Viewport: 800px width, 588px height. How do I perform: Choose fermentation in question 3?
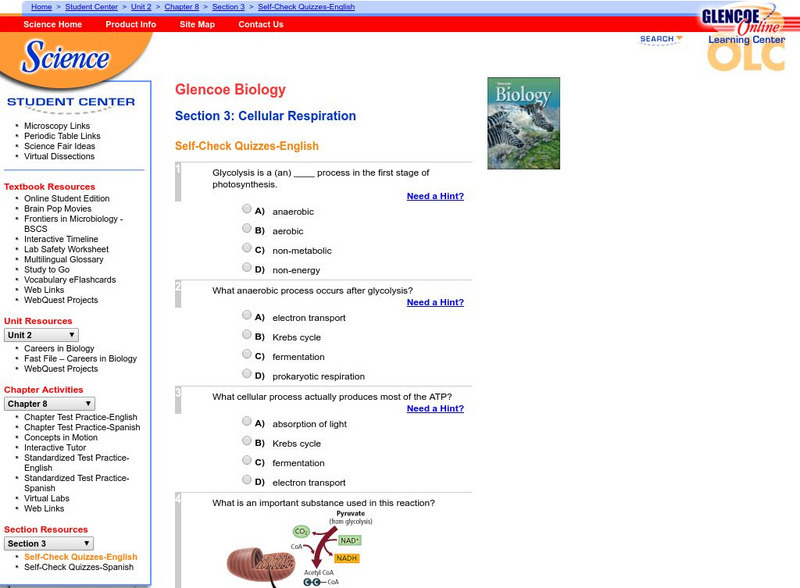pos(247,460)
